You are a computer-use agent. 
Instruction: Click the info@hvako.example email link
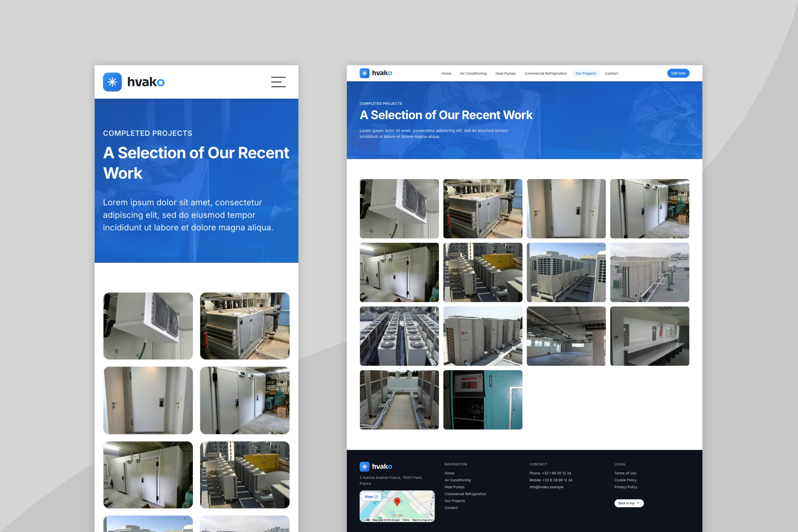[x=546, y=487]
